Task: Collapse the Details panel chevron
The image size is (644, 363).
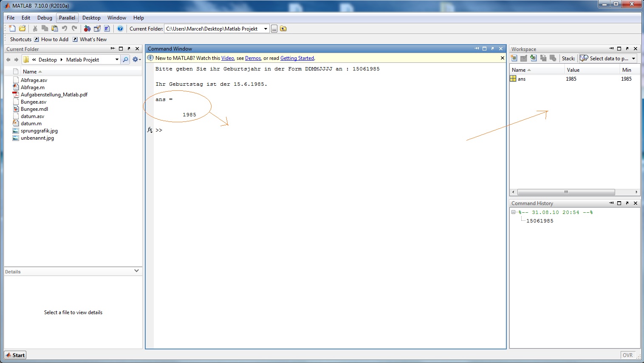Action: [136, 271]
